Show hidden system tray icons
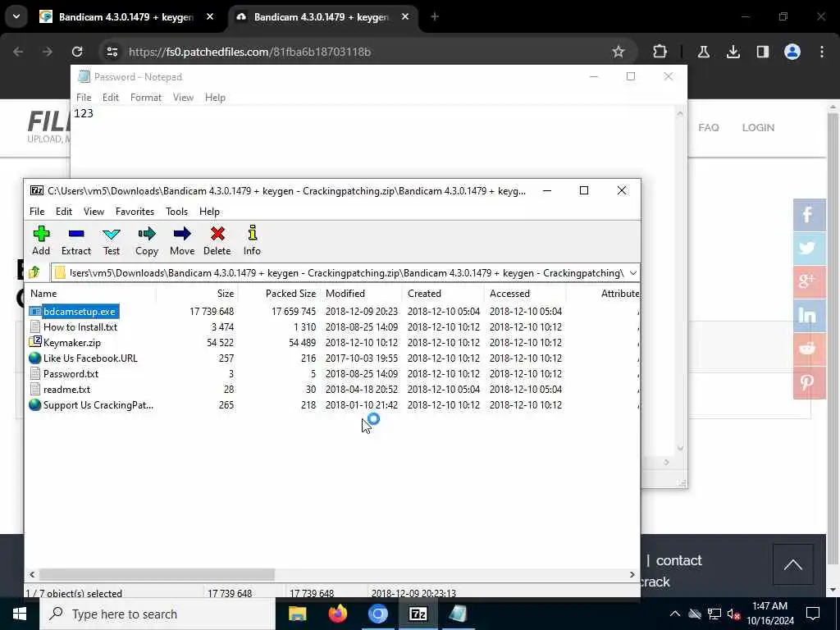This screenshot has width=840, height=630. 675,614
